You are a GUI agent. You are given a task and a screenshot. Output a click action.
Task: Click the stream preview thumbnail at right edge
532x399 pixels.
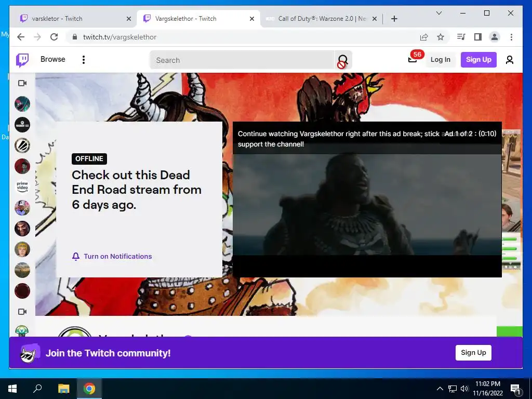point(511,200)
